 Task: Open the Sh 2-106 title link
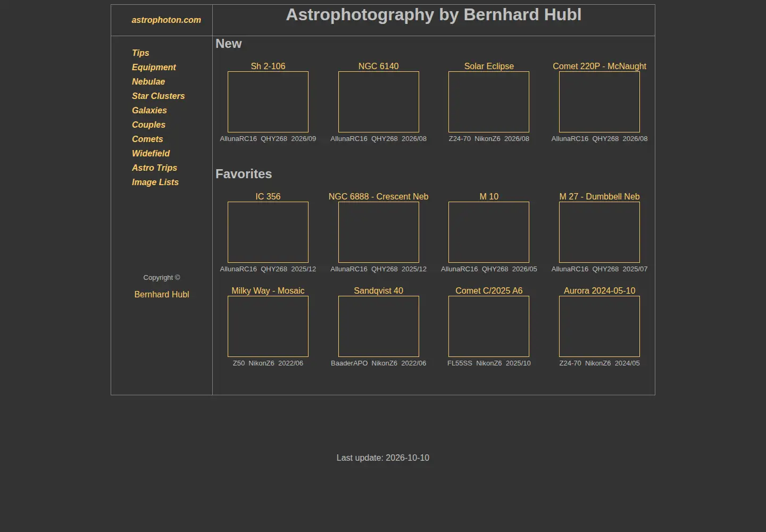pyautogui.click(x=268, y=66)
